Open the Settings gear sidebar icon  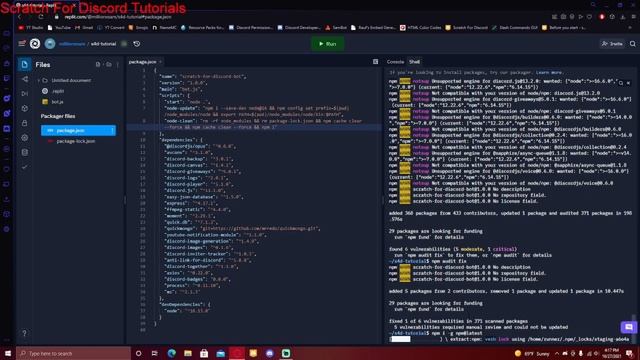tap(24, 138)
